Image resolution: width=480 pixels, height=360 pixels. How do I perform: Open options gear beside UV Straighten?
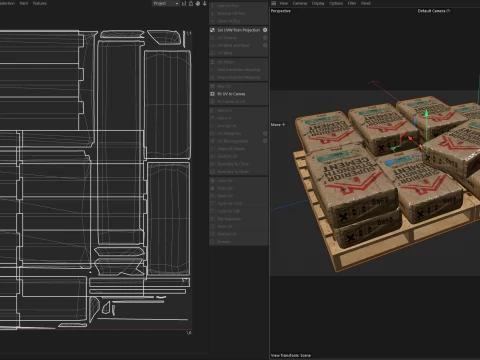[x=265, y=133]
